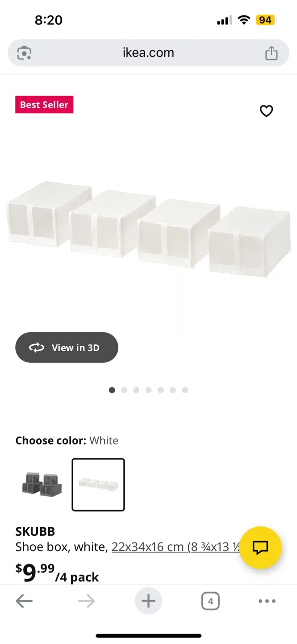Open a new browser tab with the plus icon
Image resolution: width=297 pixels, height=644 pixels.
148,601
